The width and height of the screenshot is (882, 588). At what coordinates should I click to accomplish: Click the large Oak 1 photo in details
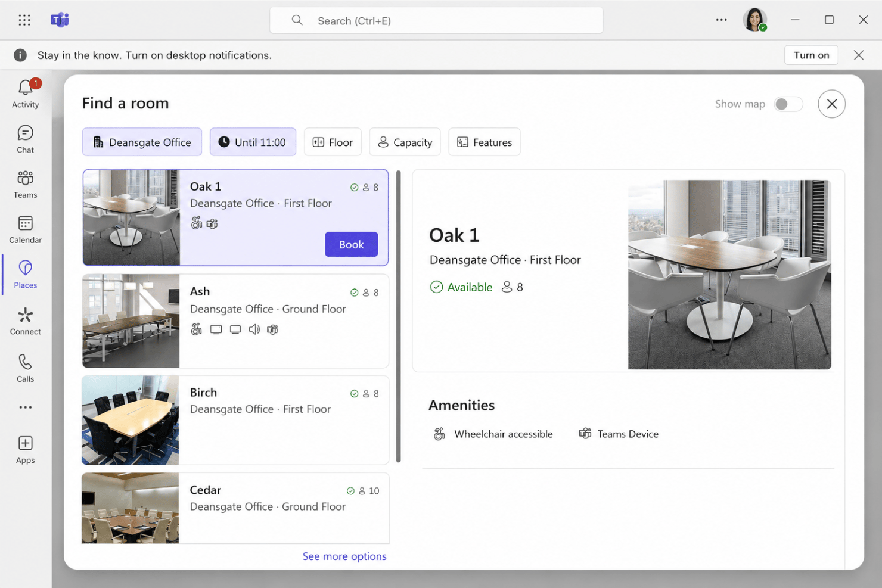[729, 275]
